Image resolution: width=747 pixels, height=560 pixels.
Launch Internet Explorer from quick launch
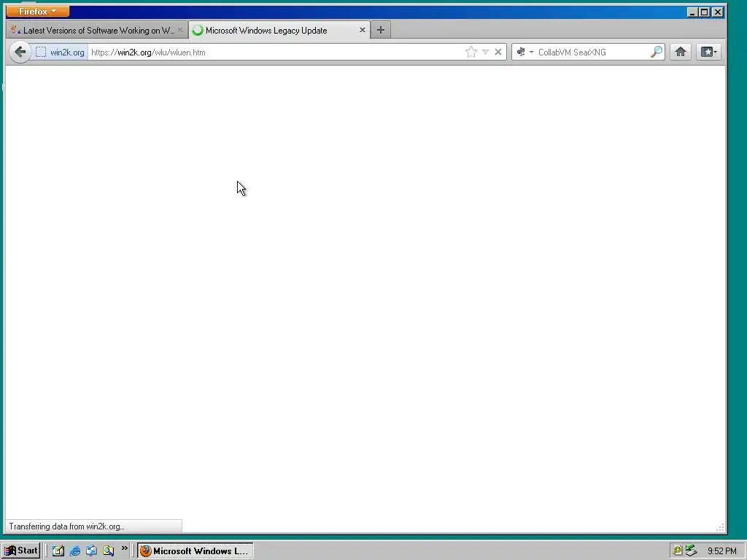[75, 551]
